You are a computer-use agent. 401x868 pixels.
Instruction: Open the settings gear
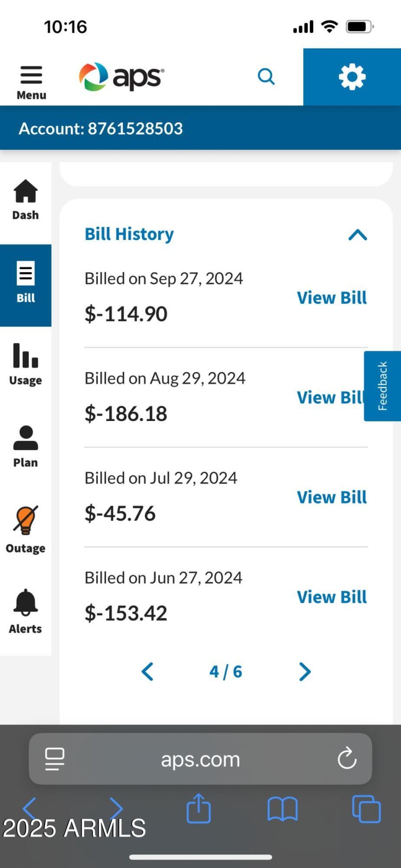pyautogui.click(x=352, y=77)
